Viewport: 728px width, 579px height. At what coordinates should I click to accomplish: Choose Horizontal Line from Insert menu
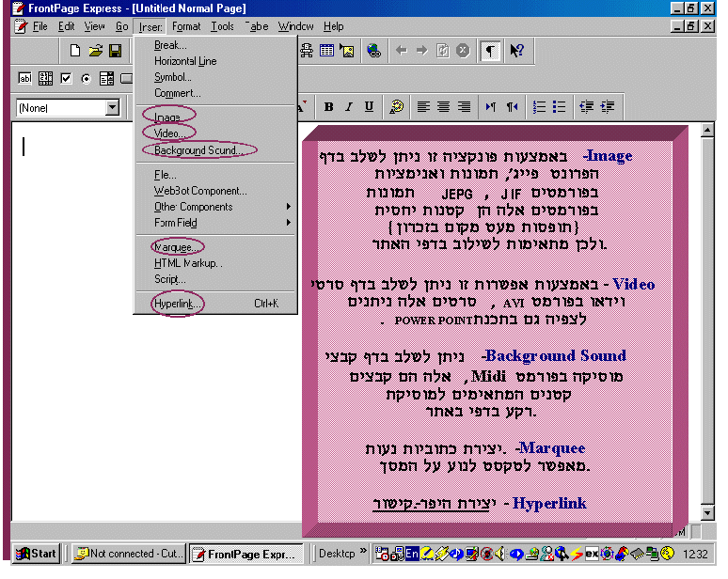click(216, 61)
